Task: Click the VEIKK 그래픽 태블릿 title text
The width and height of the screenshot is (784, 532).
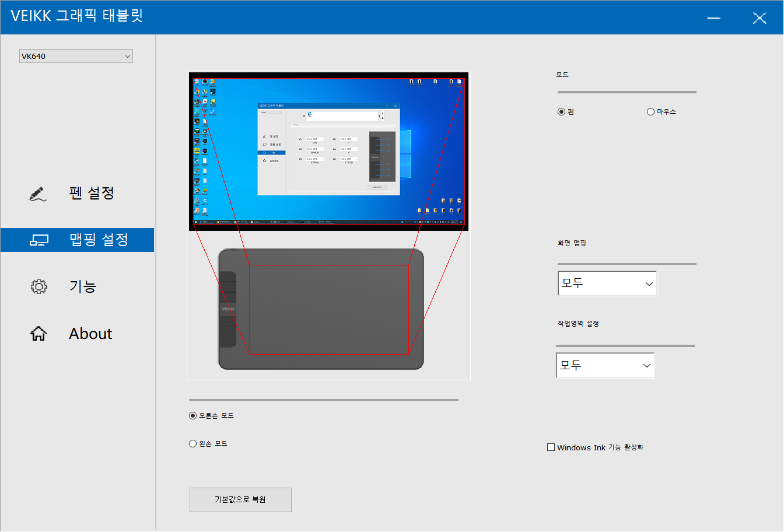Action: tap(77, 16)
